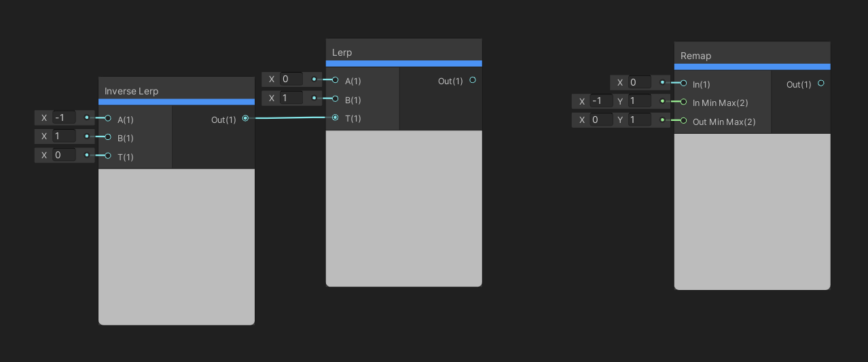This screenshot has width=868, height=362.
Task: Click the Lerp node Out(1) output port
Action: pos(473,80)
